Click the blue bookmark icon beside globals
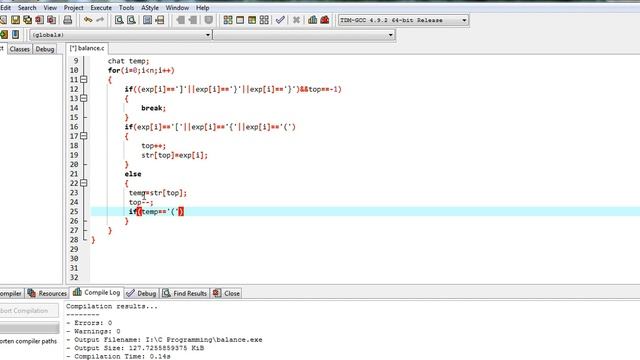 pyautogui.click(x=16, y=35)
